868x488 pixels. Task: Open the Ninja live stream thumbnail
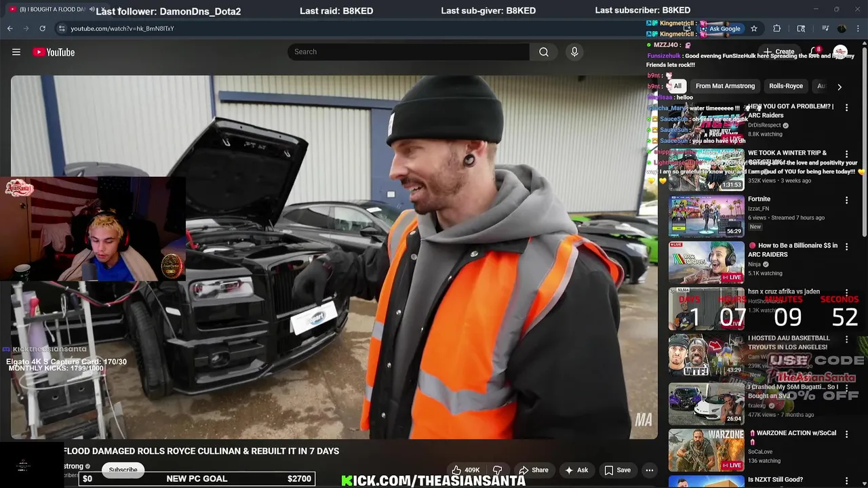tap(707, 262)
